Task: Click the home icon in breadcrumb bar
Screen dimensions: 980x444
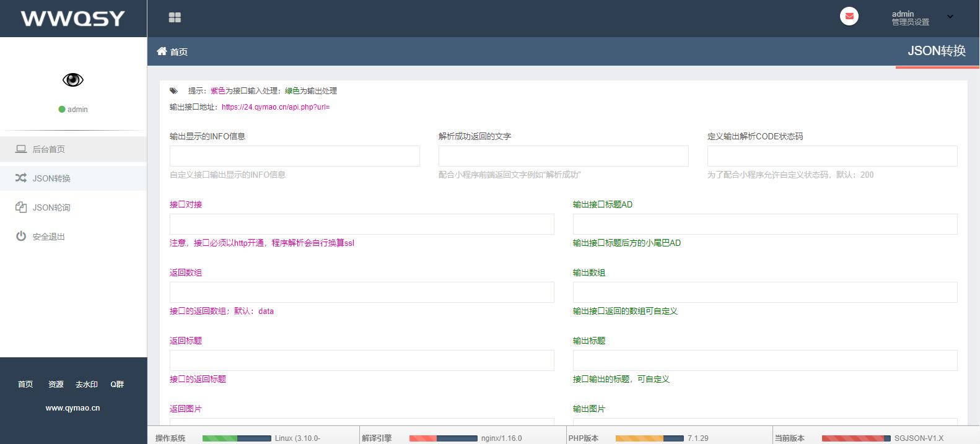Action: 162,51
